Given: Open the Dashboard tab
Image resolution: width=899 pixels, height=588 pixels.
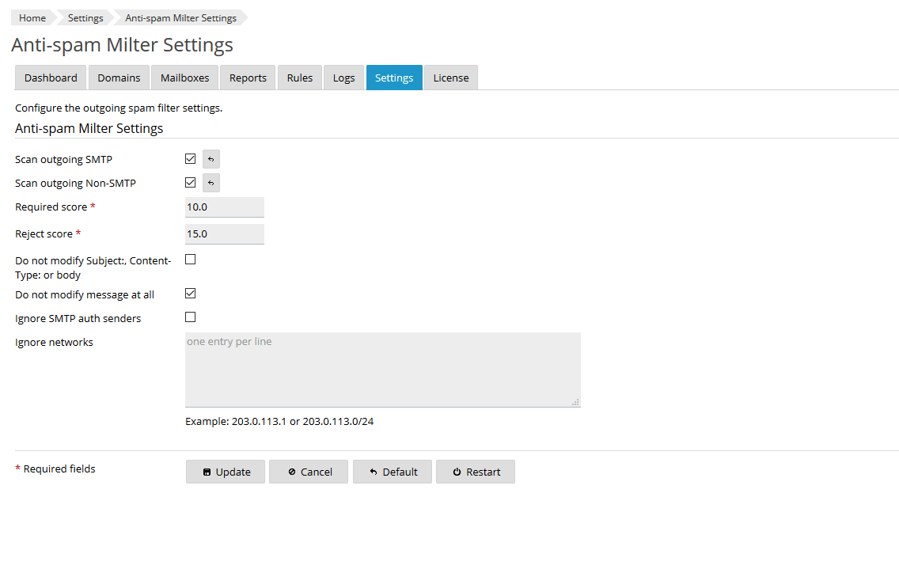Looking at the screenshot, I should click(51, 78).
